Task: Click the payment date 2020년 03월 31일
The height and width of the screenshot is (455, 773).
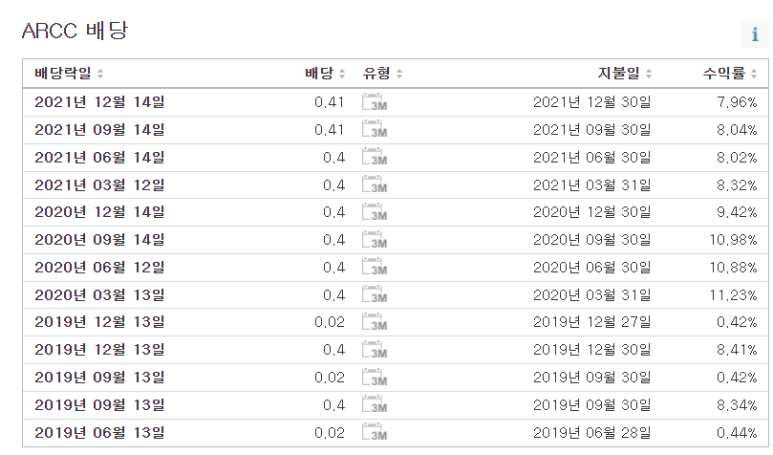Action: [x=592, y=295]
